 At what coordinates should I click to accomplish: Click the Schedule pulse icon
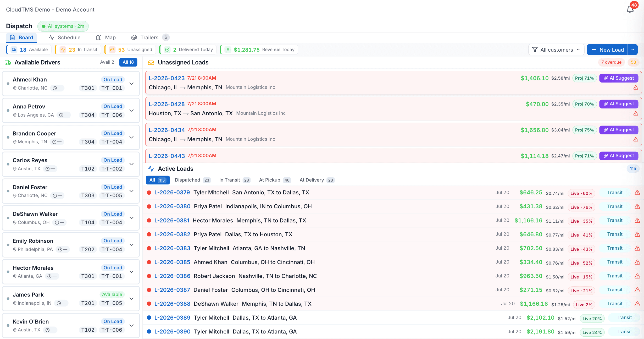pos(51,37)
